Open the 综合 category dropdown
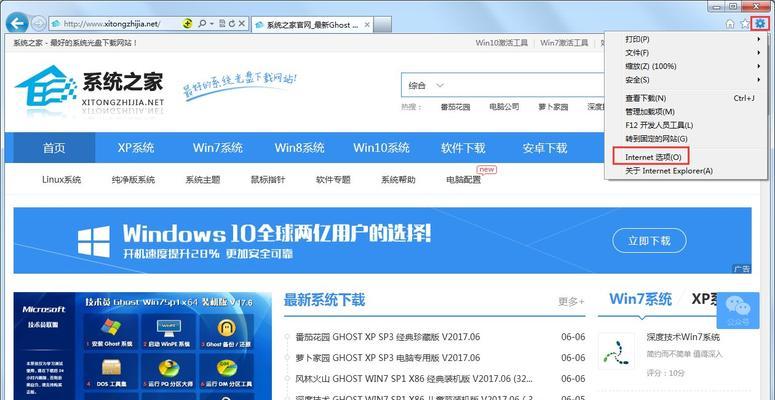775x400 pixels. [x=426, y=86]
